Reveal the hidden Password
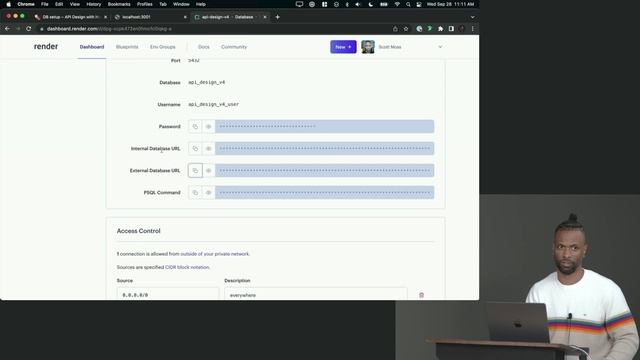Viewport: 640px width, 360px height. click(209, 127)
